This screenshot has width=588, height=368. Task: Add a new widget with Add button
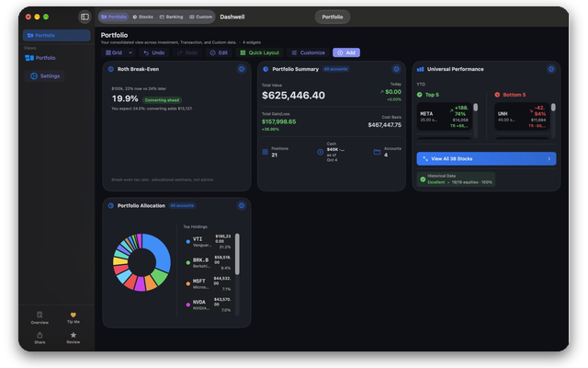[x=346, y=52]
